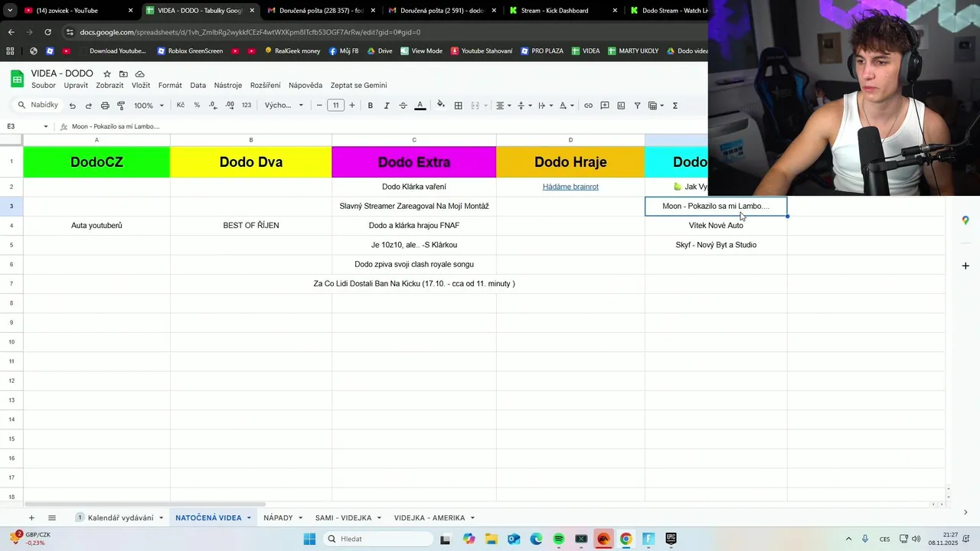Open Windows Start menu
This screenshot has height=551, width=980.
(x=309, y=539)
